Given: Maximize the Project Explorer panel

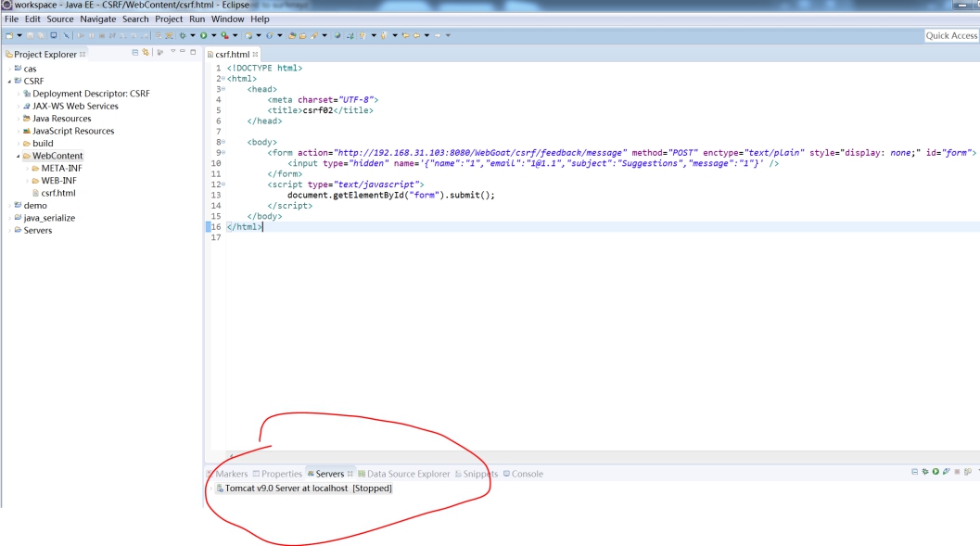Looking at the screenshot, I should coord(193,52).
